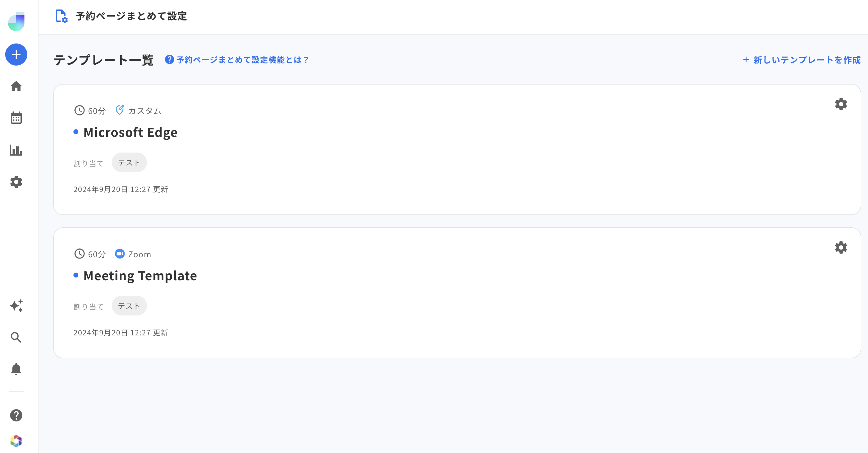Select the analytics bar chart icon
The height and width of the screenshot is (453, 868).
click(x=16, y=150)
